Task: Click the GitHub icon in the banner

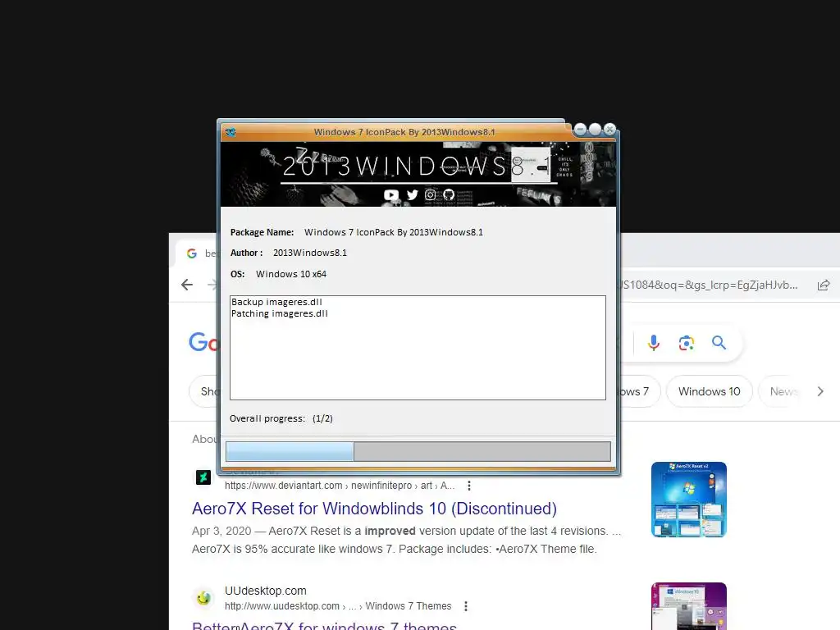Action: pyautogui.click(x=449, y=195)
